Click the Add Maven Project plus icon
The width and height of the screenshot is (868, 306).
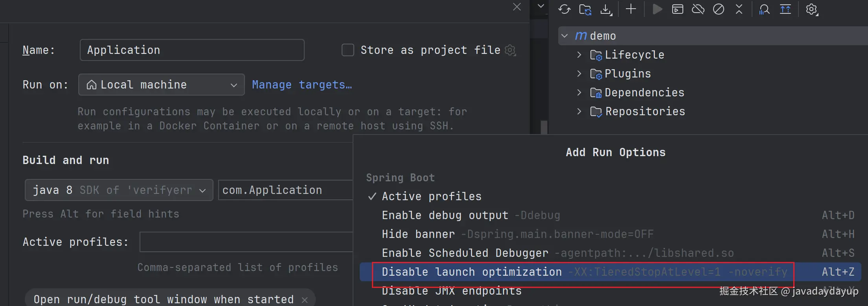[631, 9]
